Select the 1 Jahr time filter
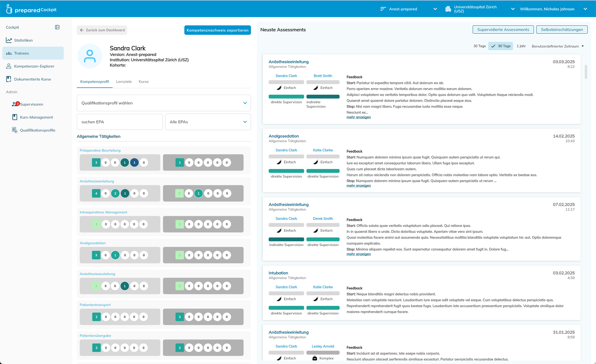The width and height of the screenshot is (596, 364). tap(521, 46)
